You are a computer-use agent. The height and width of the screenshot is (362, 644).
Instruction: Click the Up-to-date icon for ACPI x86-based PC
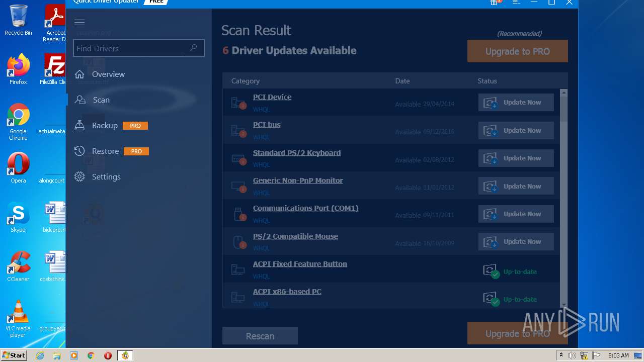491,299
